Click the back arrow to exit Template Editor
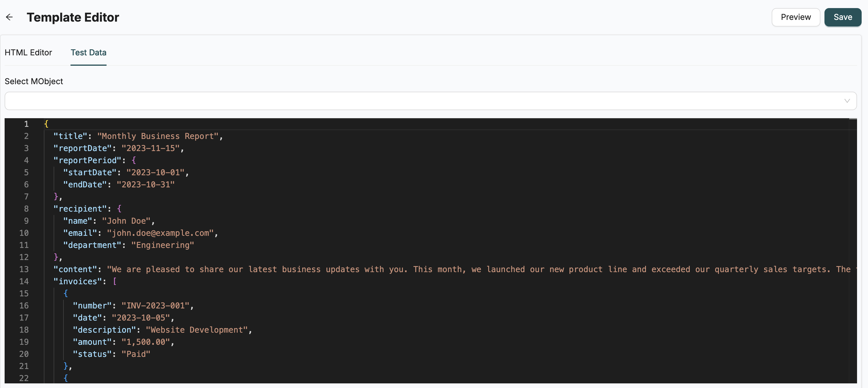 (x=9, y=17)
